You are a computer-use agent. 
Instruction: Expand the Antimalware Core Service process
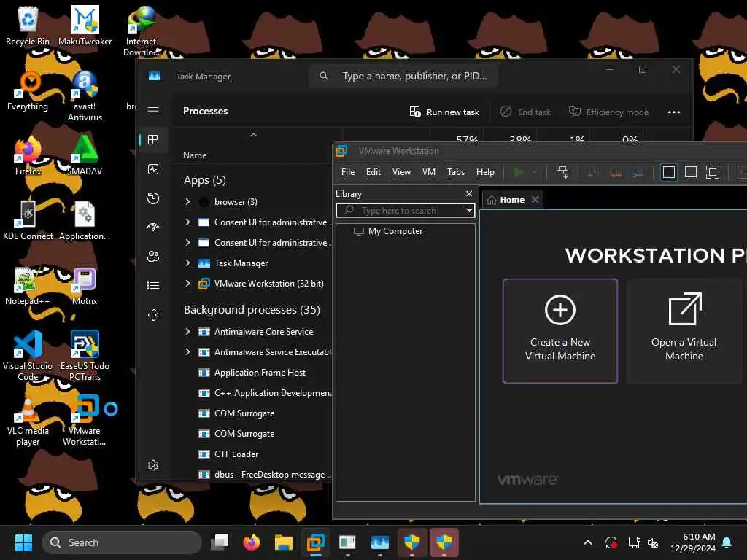click(x=187, y=332)
